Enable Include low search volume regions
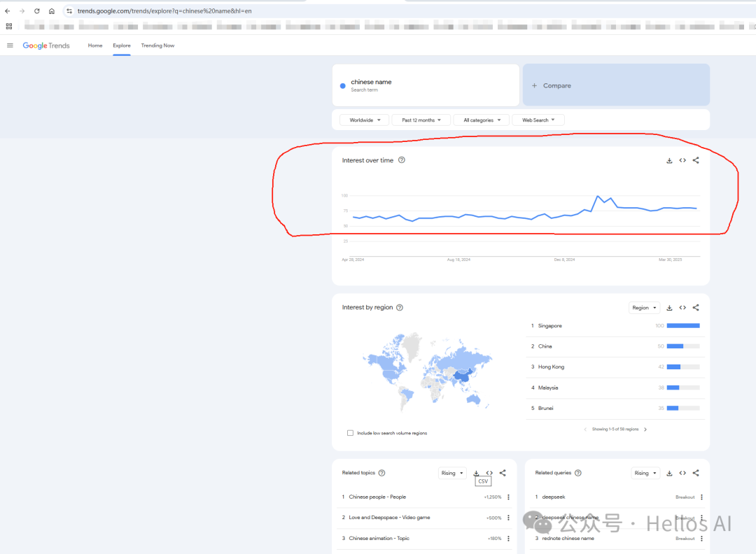The image size is (756, 554). pyautogui.click(x=350, y=433)
